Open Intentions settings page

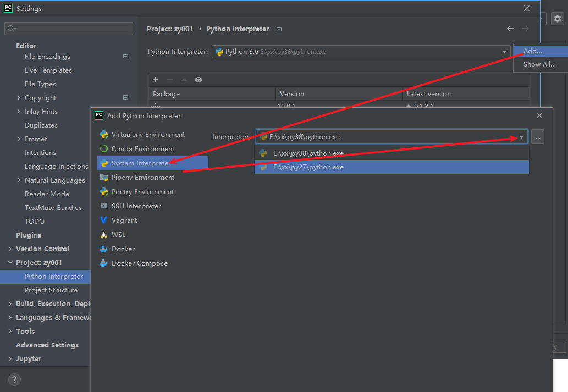[x=40, y=153]
